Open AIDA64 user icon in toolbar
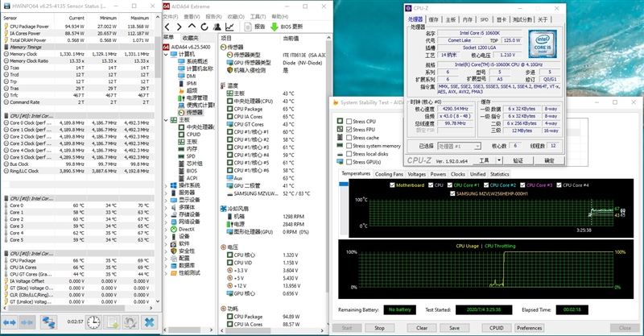644x336 pixels. pos(217,27)
